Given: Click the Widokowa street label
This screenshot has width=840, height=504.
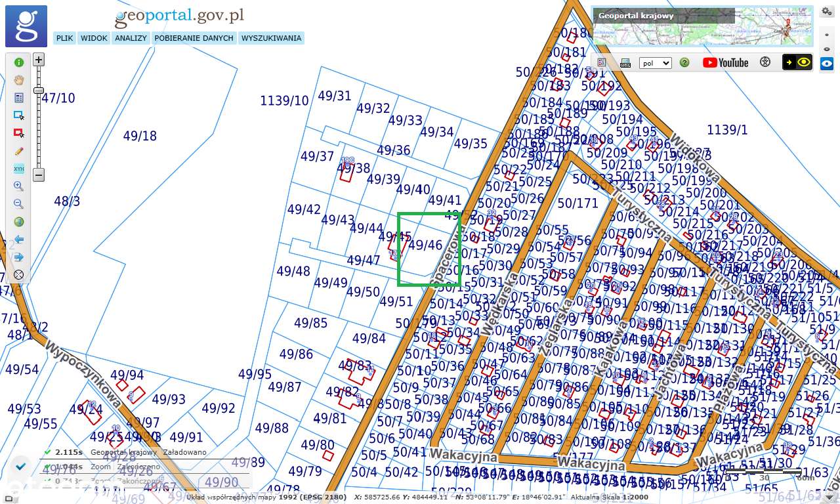Looking at the screenshot, I should (x=696, y=159).
